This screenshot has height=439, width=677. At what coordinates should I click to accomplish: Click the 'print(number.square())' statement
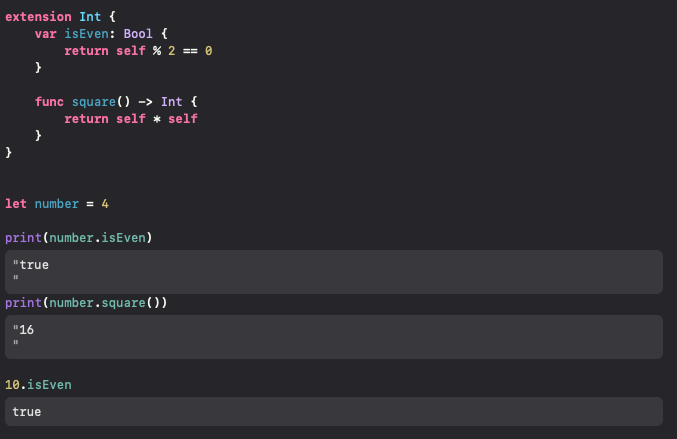click(x=86, y=303)
